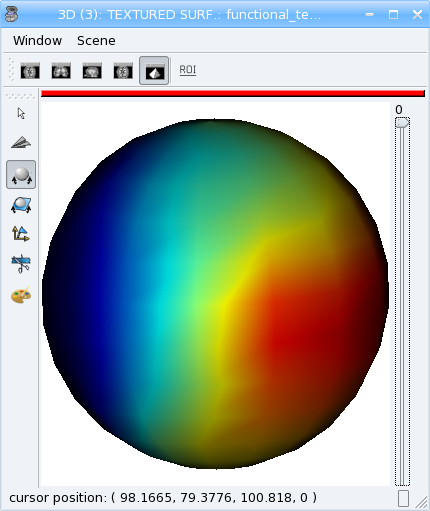
Task: Select the oblique trackball control tool
Action: point(21,205)
